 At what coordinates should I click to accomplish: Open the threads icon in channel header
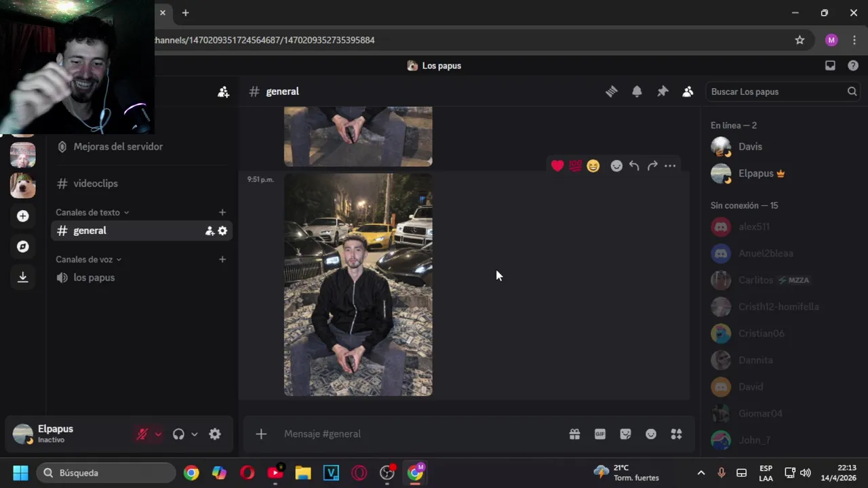pyautogui.click(x=612, y=91)
